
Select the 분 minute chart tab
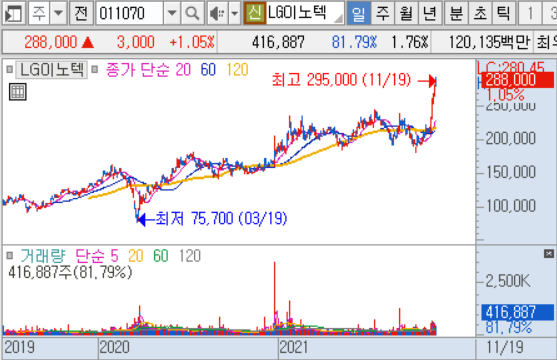click(x=456, y=14)
